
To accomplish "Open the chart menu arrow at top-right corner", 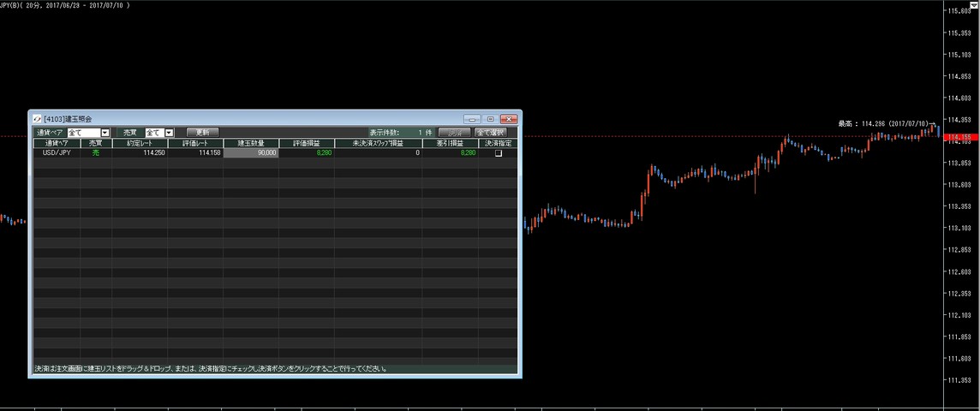I will pyautogui.click(x=974, y=3).
